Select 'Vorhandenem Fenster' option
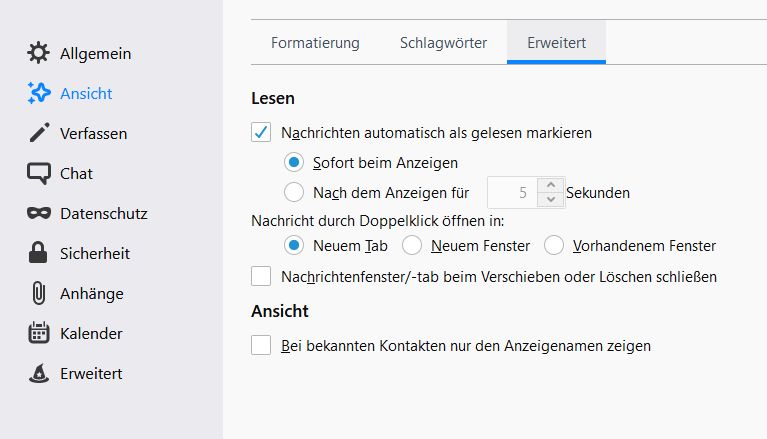 pos(554,245)
